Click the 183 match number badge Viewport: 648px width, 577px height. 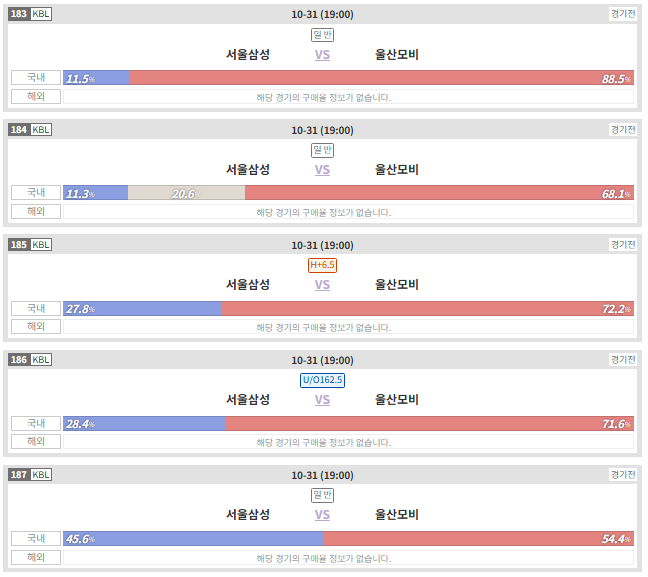[19, 14]
